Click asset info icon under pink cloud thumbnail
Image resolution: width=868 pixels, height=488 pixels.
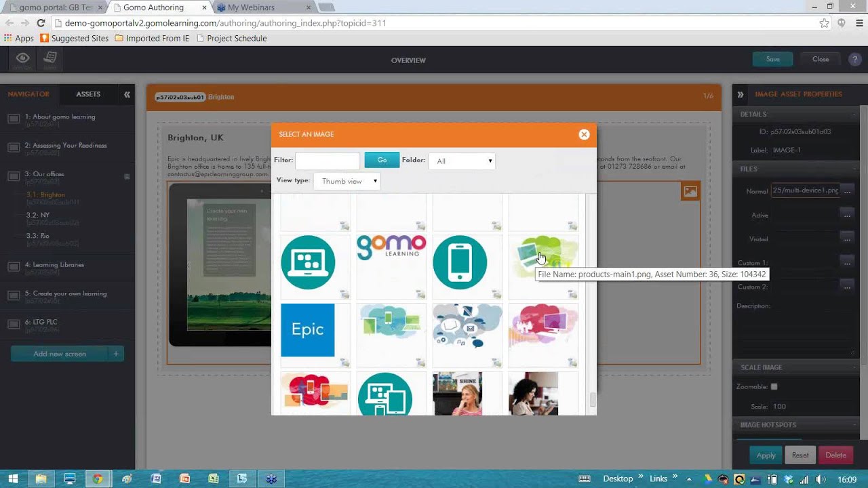[x=572, y=363]
